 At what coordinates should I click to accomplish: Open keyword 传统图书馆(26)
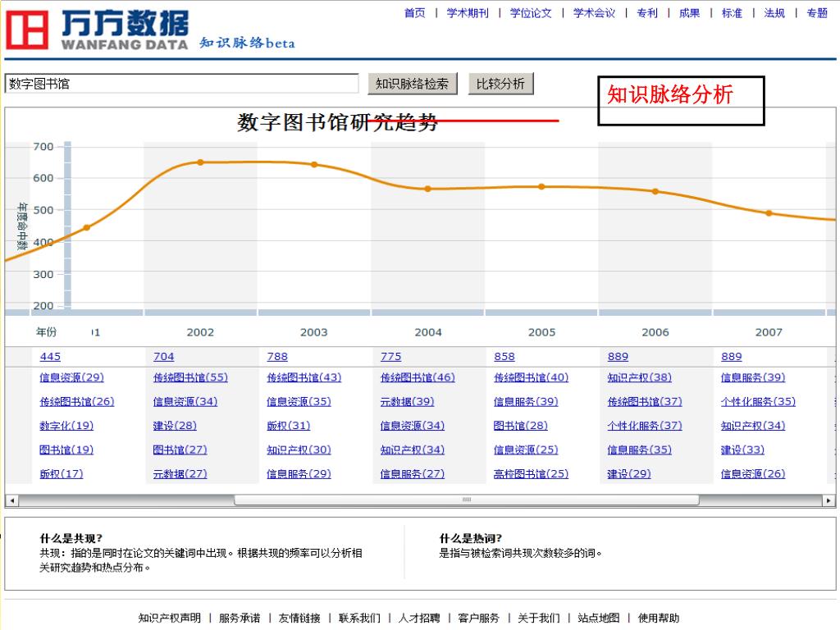76,401
